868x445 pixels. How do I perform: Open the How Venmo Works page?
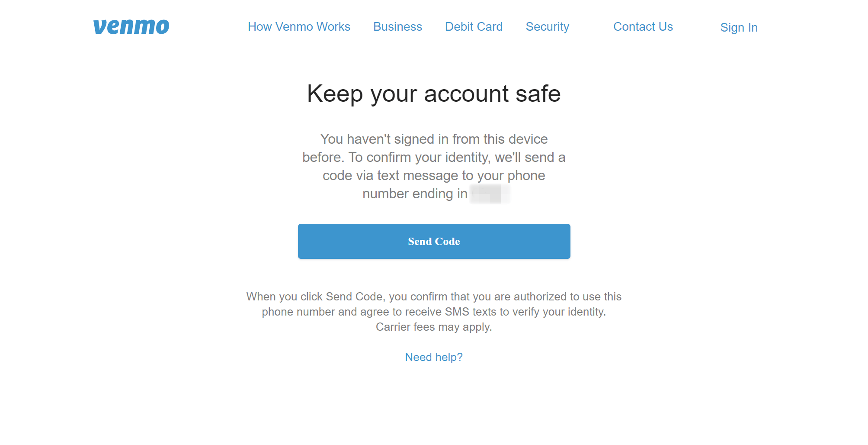pyautogui.click(x=299, y=27)
